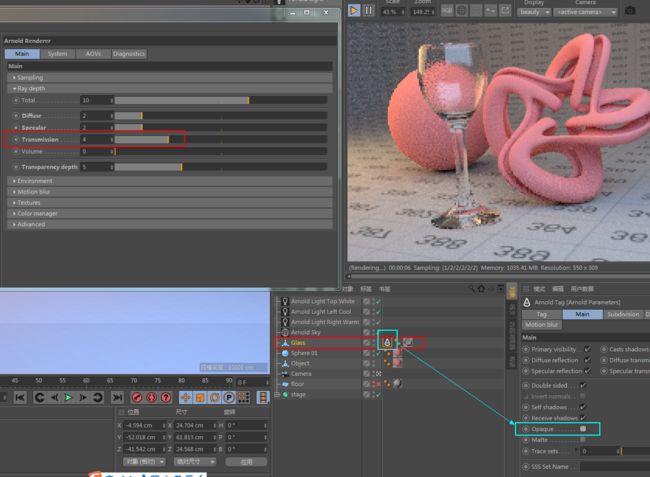Uncheck Primary visibility
Image resolution: width=650 pixels, height=477 pixels.
[x=587, y=349]
